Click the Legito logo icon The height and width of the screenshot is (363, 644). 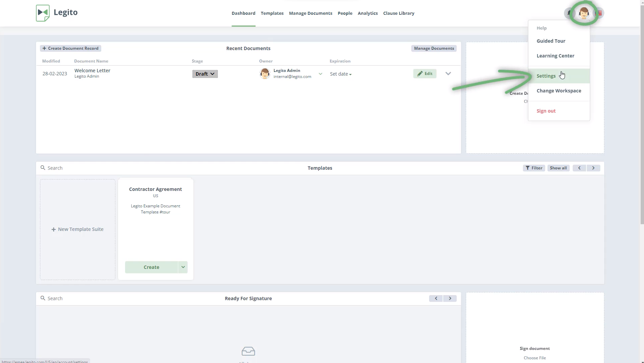click(x=43, y=13)
